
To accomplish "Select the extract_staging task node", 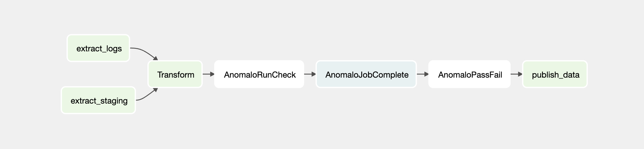I will [x=98, y=100].
